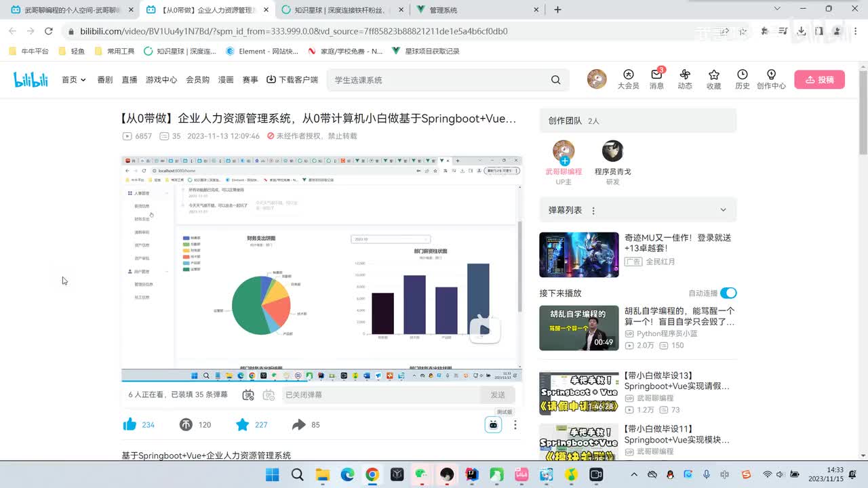Toggle 自动连播 autoplay switch
The width and height of the screenshot is (868, 488).
pyautogui.click(x=728, y=293)
